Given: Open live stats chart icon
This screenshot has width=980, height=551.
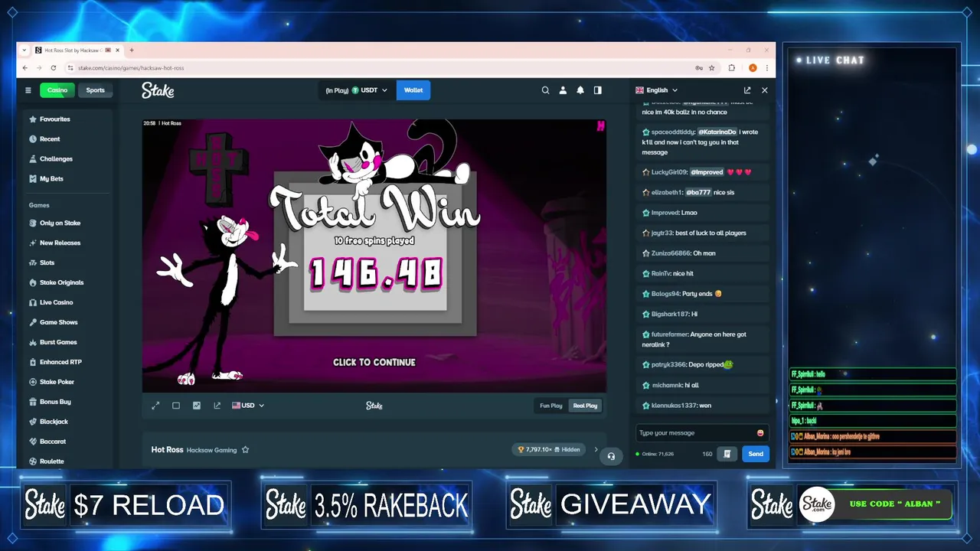Looking at the screenshot, I should click(197, 406).
